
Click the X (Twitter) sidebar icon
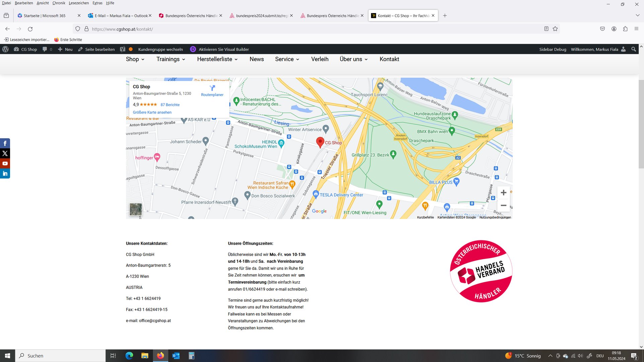(x=5, y=153)
